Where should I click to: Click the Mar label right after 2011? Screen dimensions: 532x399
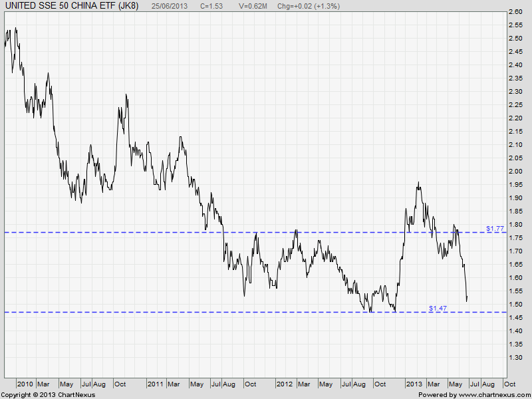[174, 384]
